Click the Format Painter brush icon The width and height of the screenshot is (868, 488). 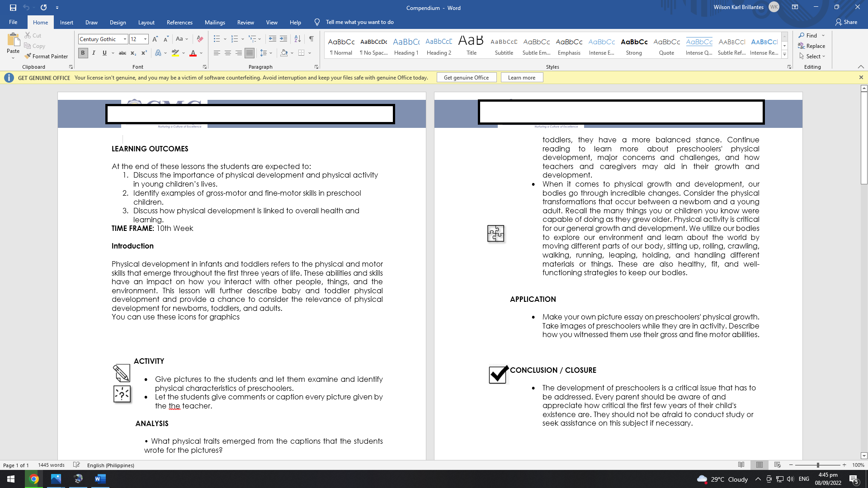28,56
